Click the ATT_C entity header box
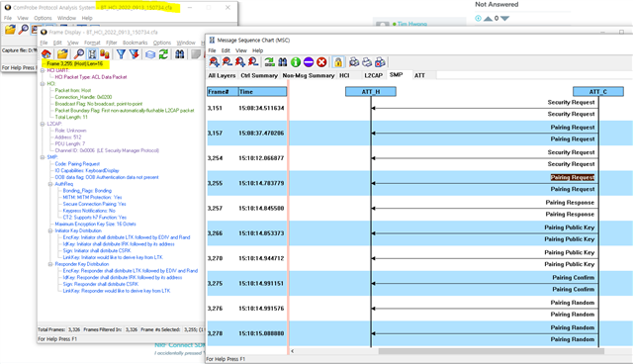The height and width of the screenshot is (364, 633). tap(597, 92)
